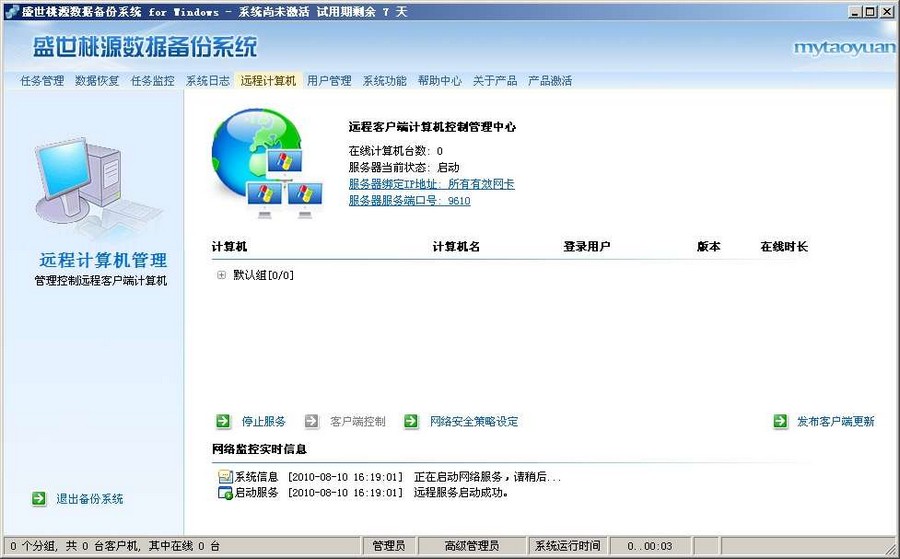
Task: Click the 系统运行时间 status bar cell
Action: point(568,546)
